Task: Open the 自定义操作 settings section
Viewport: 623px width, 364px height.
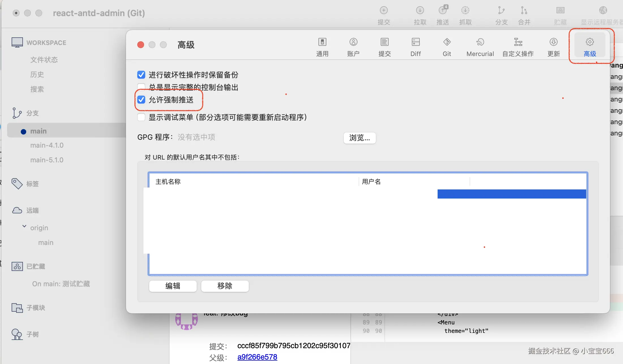Action: (518, 47)
